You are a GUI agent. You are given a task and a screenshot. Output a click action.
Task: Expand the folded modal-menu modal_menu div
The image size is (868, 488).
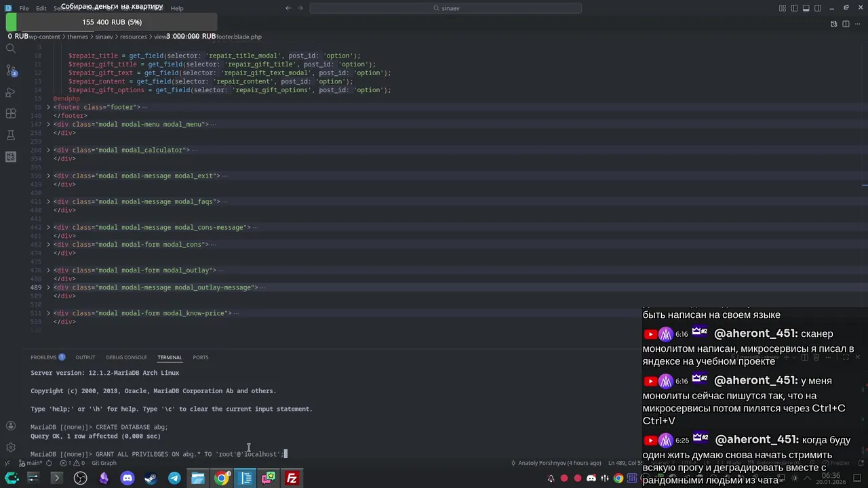47,124
